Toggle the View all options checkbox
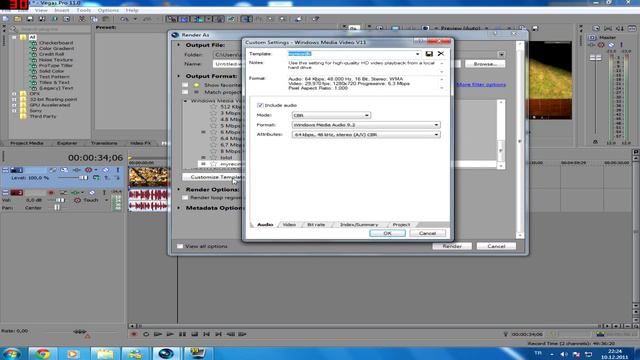640x360 pixels. point(180,246)
